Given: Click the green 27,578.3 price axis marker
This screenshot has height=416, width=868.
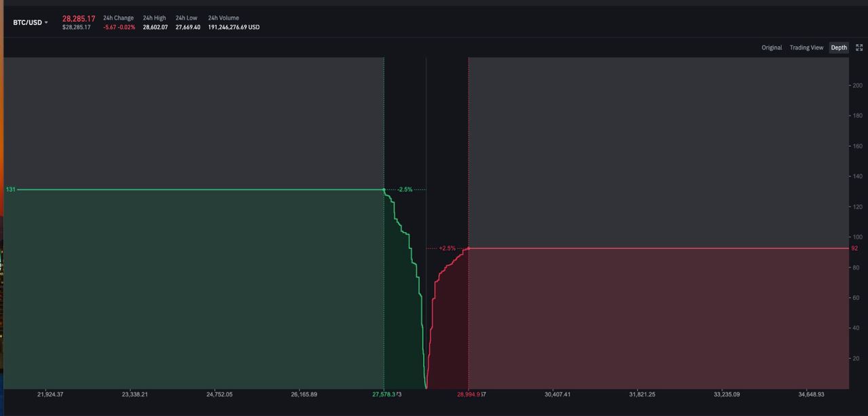Looking at the screenshot, I should point(384,394).
